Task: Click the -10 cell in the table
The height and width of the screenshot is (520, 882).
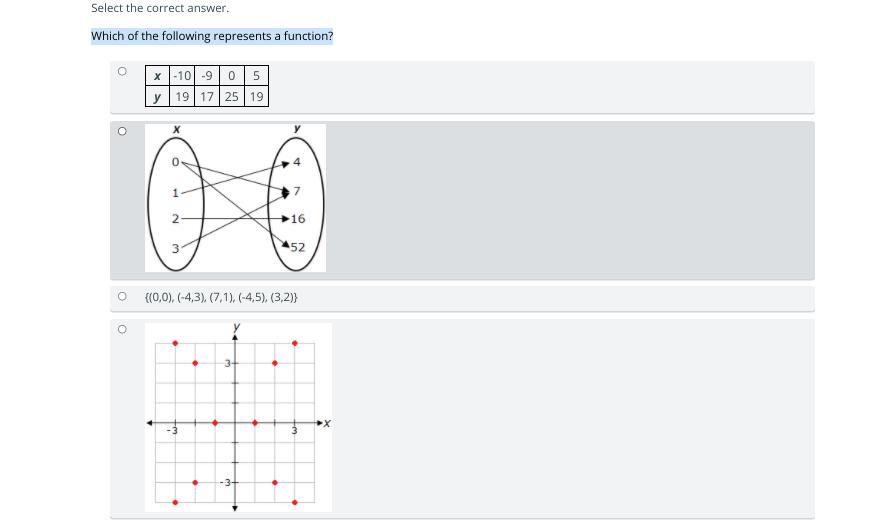Action: [182, 76]
